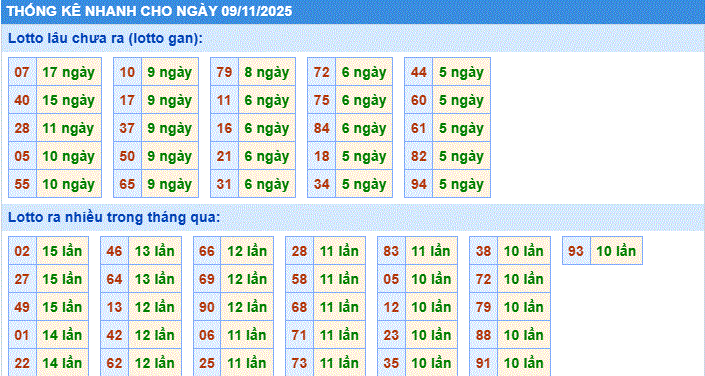Screen dimensions: 705x376
Task: Select lotto gan number 65
Action: (x=127, y=184)
